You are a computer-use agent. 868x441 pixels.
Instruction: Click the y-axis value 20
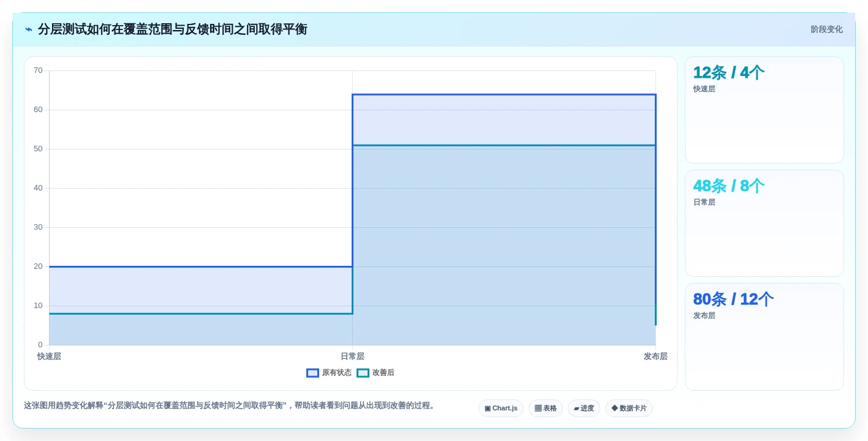pos(38,266)
